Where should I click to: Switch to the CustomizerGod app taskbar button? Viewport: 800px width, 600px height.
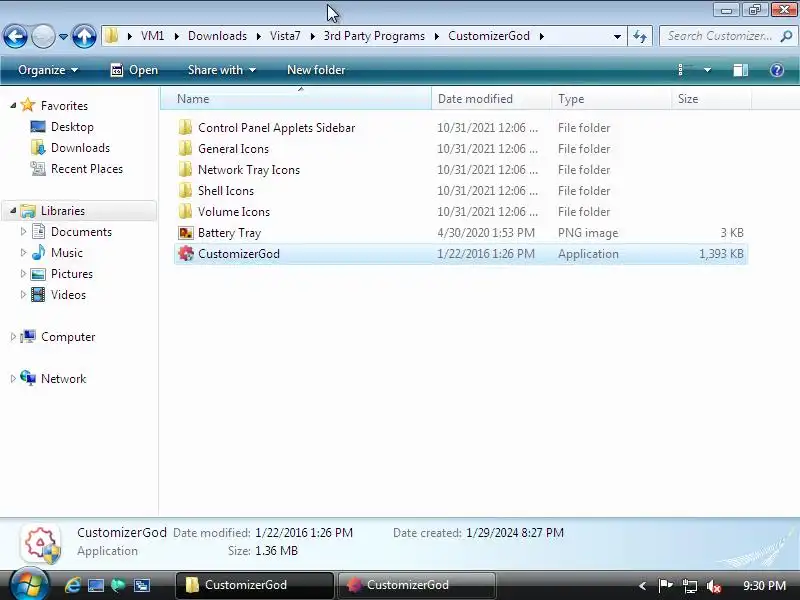pos(416,585)
